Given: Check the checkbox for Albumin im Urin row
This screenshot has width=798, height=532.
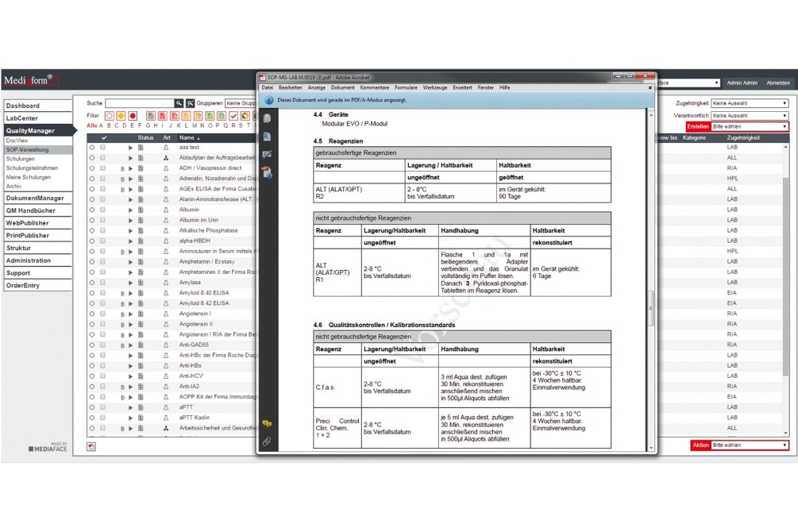Looking at the screenshot, I should (x=102, y=220).
